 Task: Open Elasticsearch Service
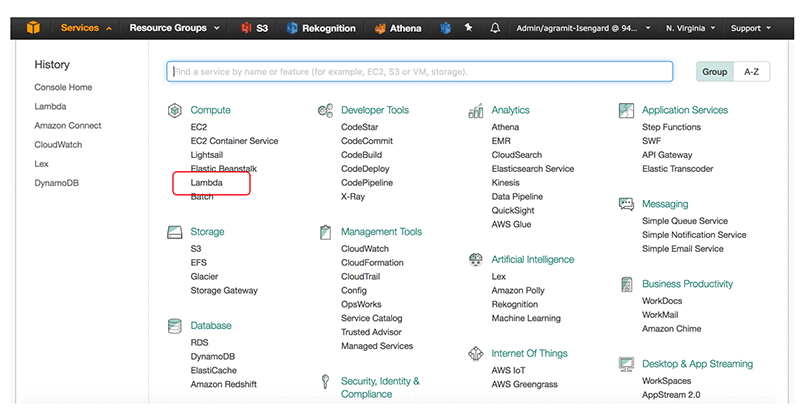533,169
